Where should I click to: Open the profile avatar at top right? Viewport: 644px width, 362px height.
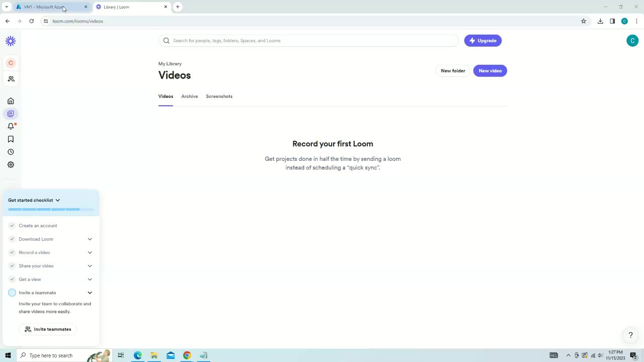point(632,41)
